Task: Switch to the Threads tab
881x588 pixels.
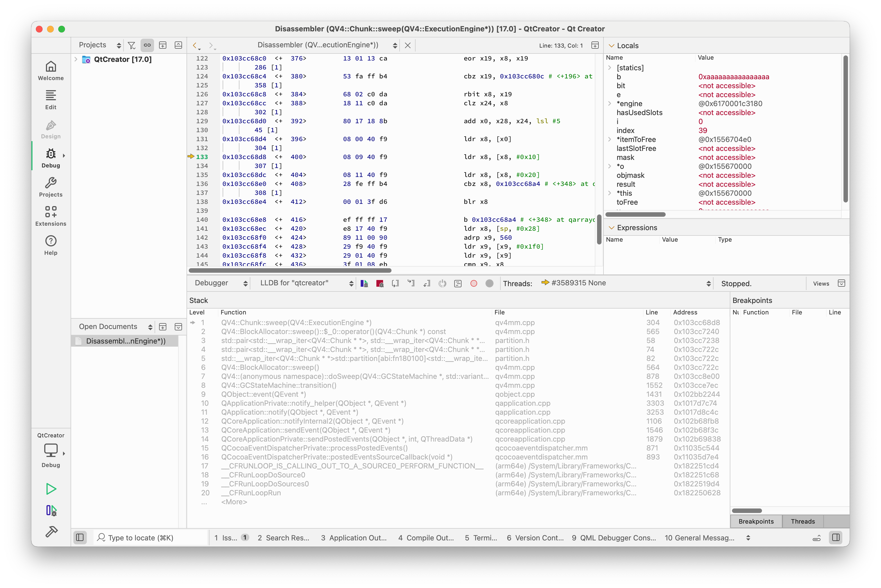Action: click(x=803, y=521)
